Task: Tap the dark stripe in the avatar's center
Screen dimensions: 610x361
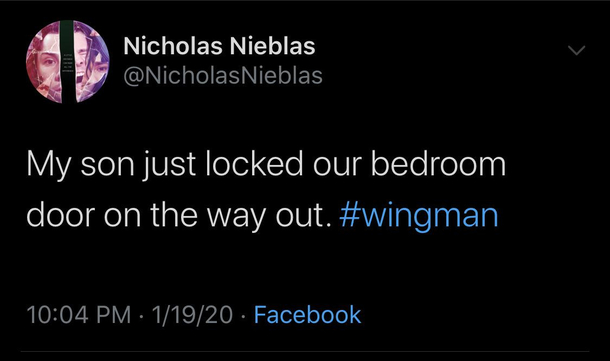Action: (67, 61)
